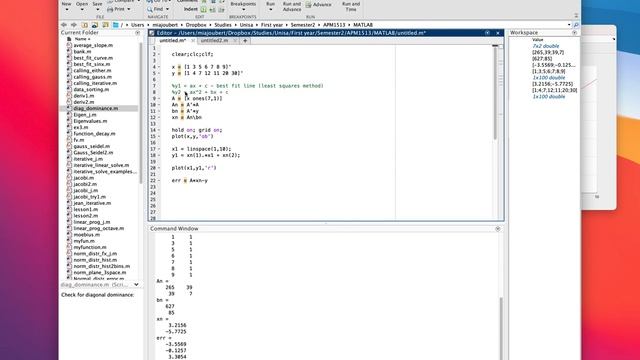This screenshot has height=360, width=640.
Task: Switch to untitled2.m editor tab
Action: tap(214, 40)
